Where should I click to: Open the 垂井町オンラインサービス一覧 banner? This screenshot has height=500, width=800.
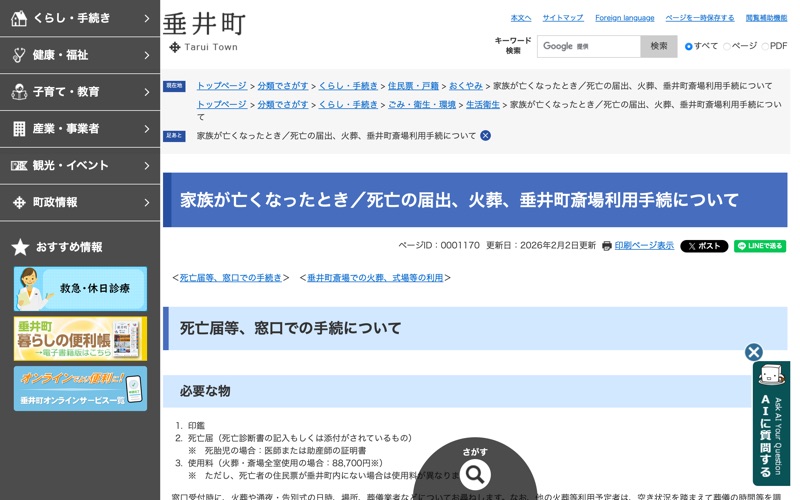[80, 389]
